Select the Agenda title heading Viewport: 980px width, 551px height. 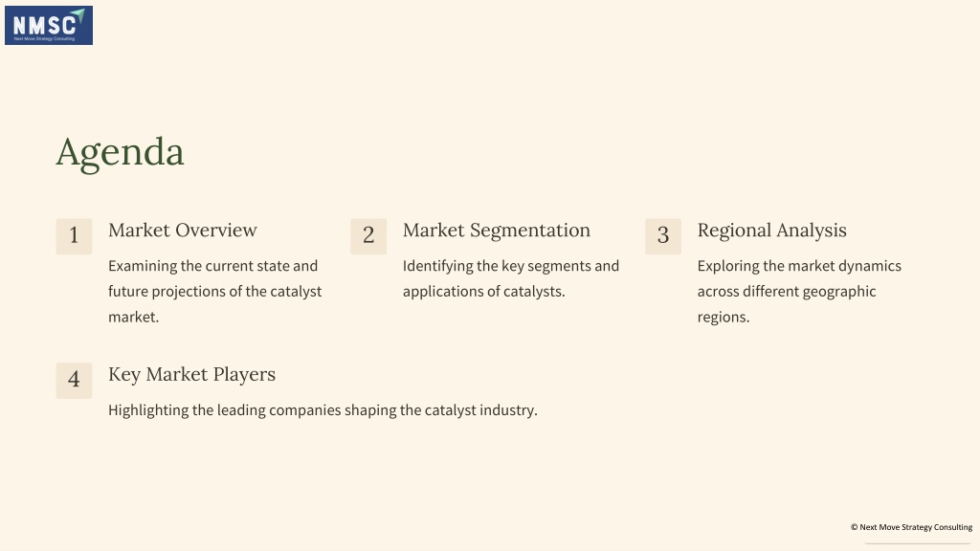click(x=120, y=152)
